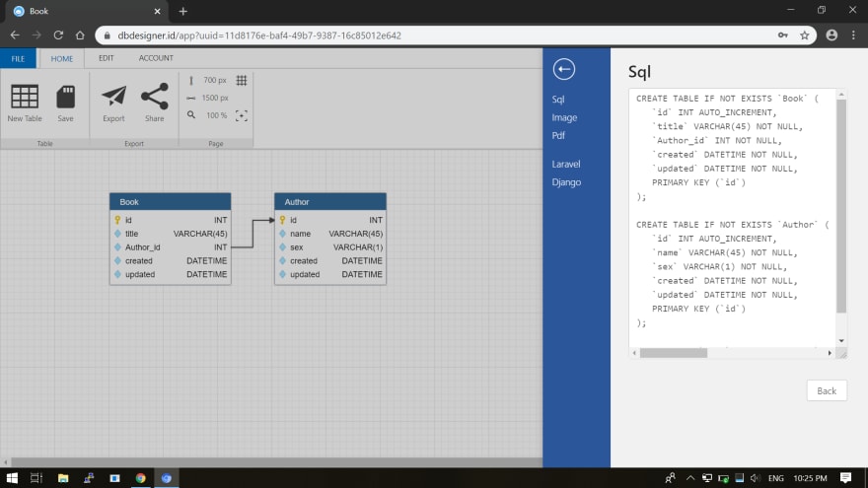The height and width of the screenshot is (488, 868).
Task: Click the Share icon
Action: (x=155, y=97)
